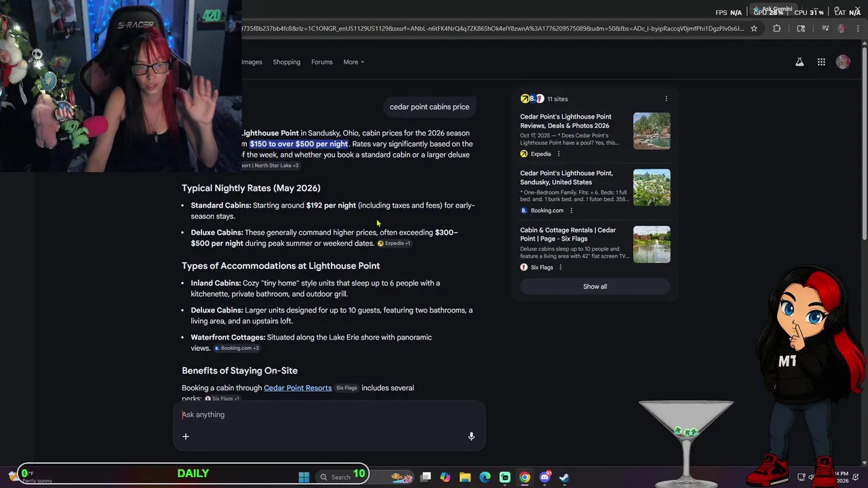Screen dimensions: 868x488
Task: Switch to the Forums search tab
Action: [x=321, y=62]
